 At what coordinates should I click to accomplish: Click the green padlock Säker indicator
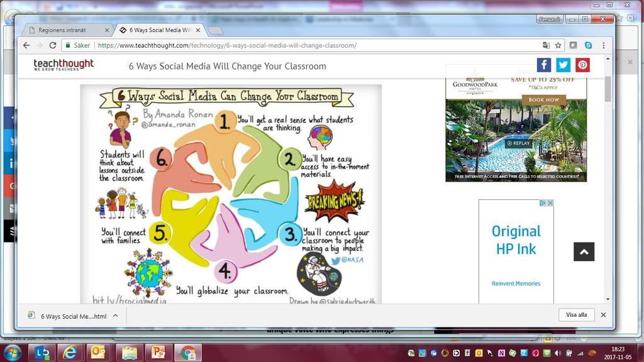tap(77, 45)
